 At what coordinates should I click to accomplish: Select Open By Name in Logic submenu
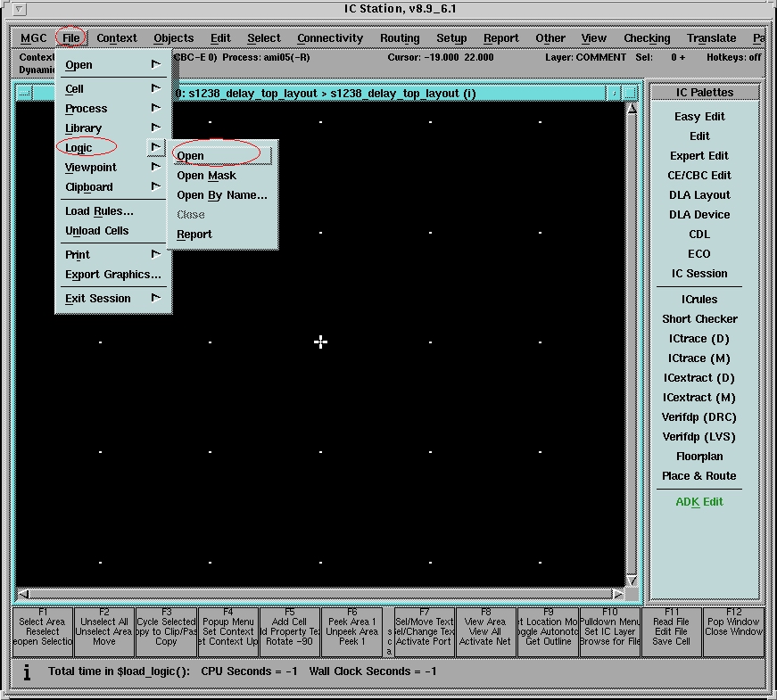point(221,195)
